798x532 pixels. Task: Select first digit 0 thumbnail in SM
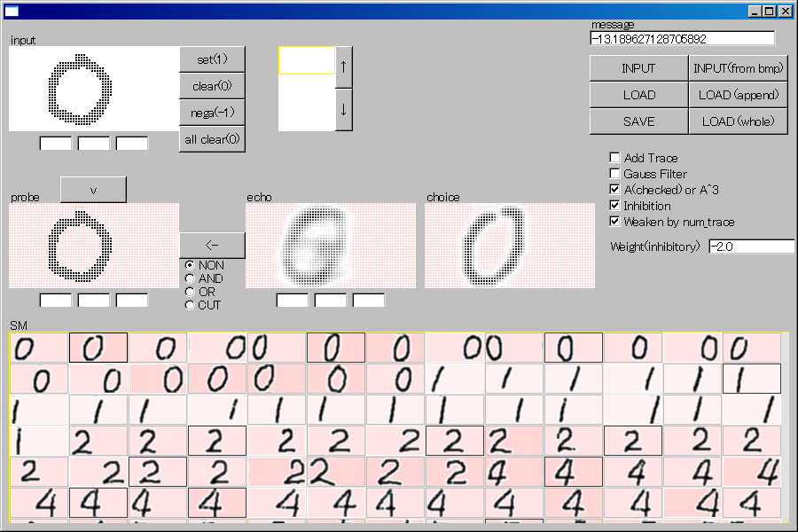click(39, 348)
